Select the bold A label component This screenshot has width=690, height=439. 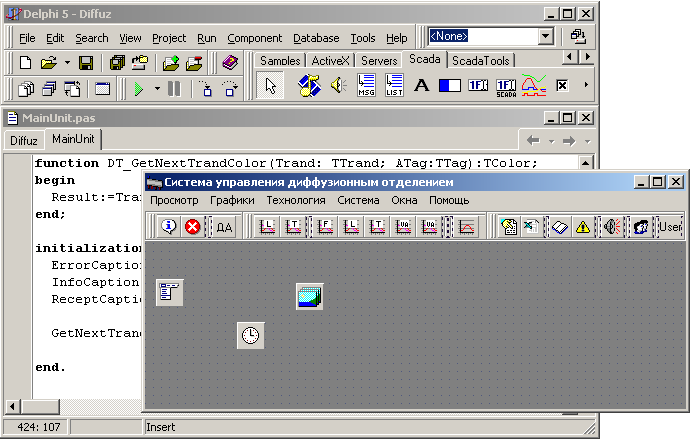[x=422, y=86]
